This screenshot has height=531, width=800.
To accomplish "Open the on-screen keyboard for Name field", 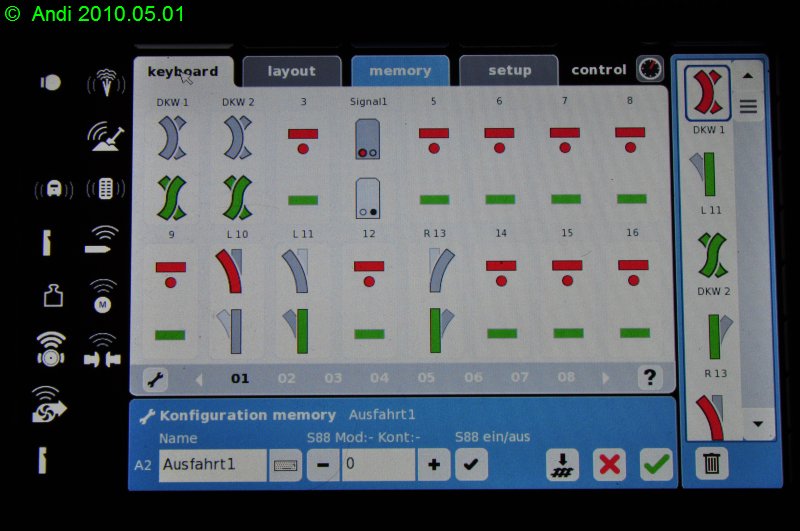I will 286,466.
